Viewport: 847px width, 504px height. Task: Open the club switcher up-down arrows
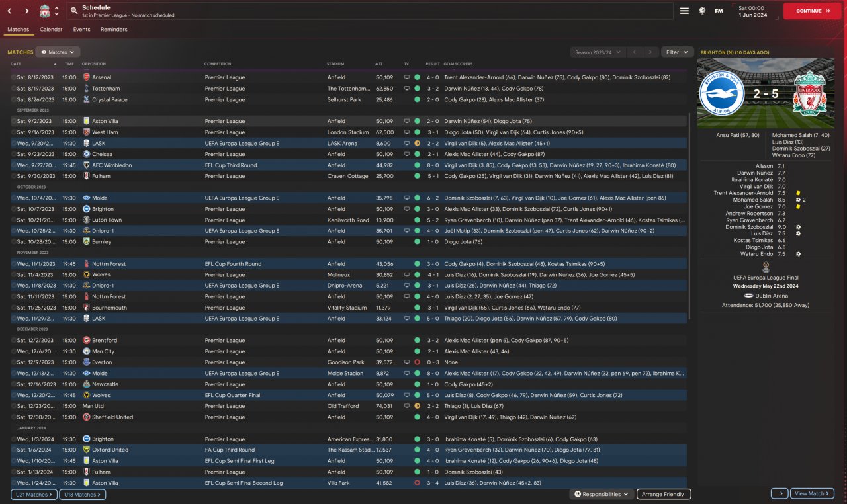pos(57,11)
